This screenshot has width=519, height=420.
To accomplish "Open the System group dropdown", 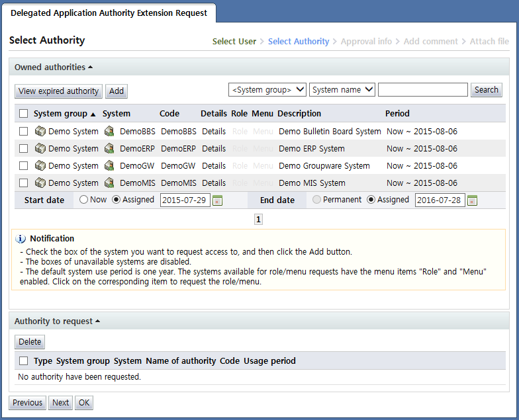I will (x=267, y=90).
